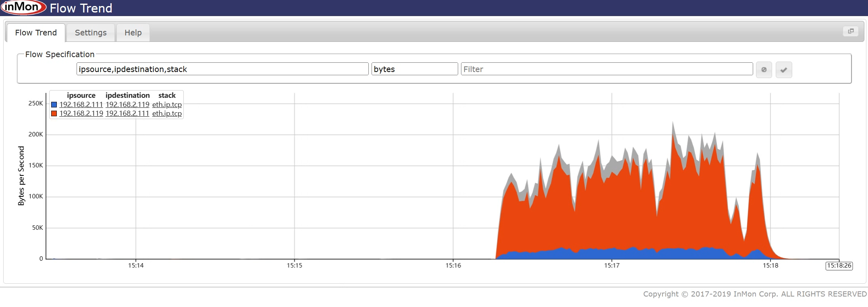
Task: Click the 15:18:26 current time marker
Action: (839, 266)
